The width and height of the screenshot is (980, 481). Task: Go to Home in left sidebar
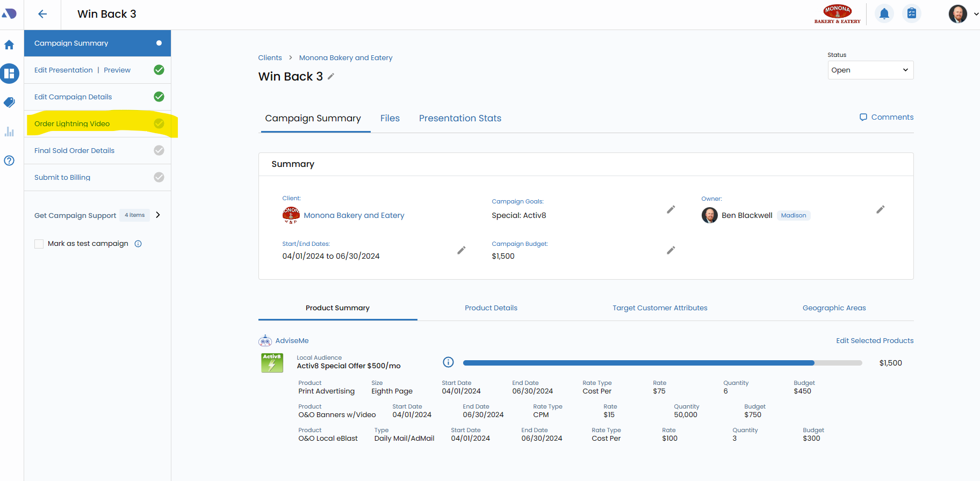9,45
